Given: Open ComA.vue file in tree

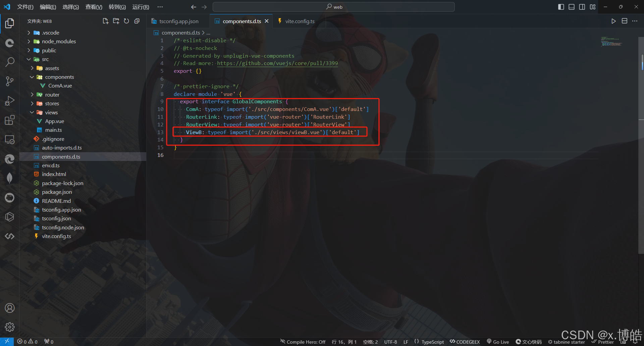Looking at the screenshot, I should click(60, 85).
